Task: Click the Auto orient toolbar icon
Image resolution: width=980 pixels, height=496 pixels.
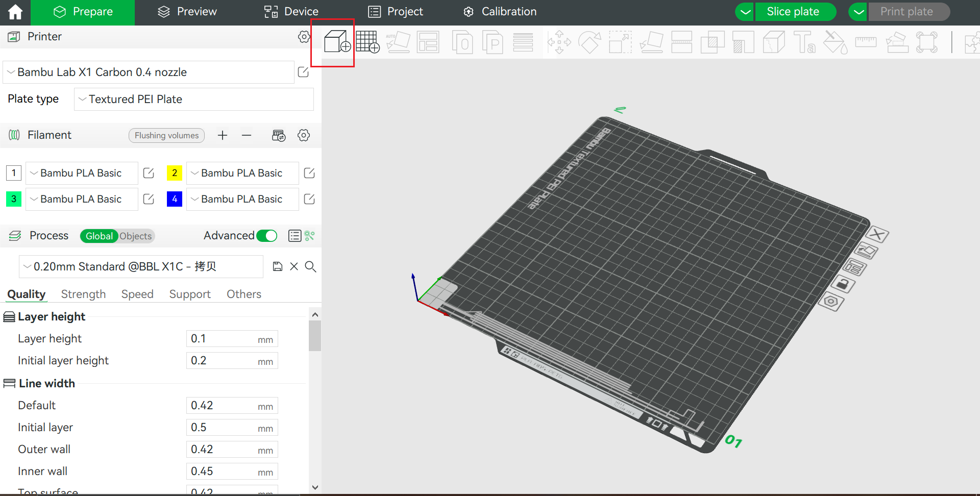Action: coord(398,42)
